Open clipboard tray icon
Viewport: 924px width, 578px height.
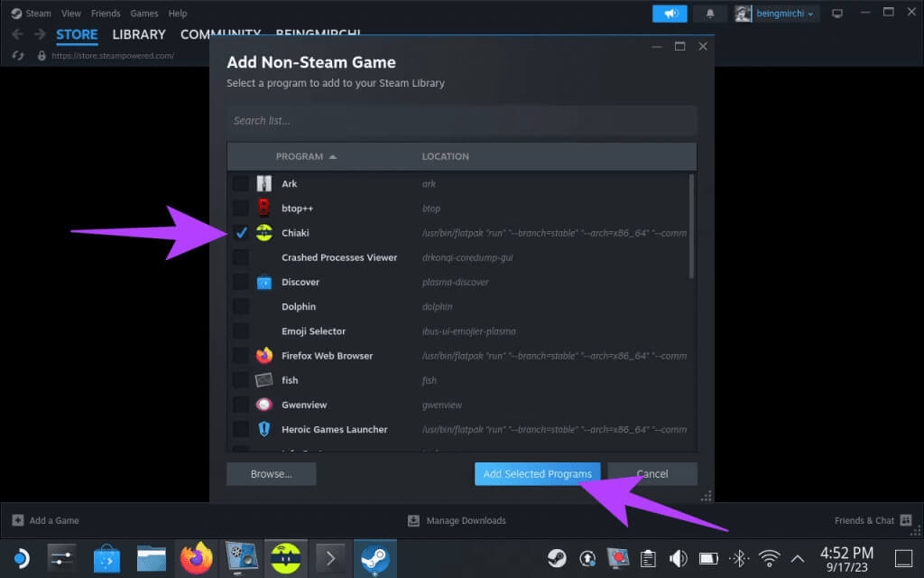tap(648, 558)
